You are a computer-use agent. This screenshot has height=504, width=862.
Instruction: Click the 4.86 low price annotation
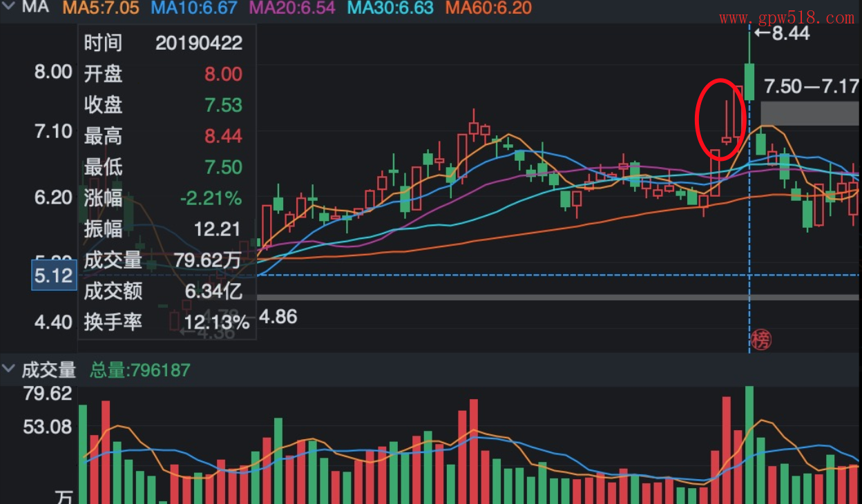coord(277,317)
